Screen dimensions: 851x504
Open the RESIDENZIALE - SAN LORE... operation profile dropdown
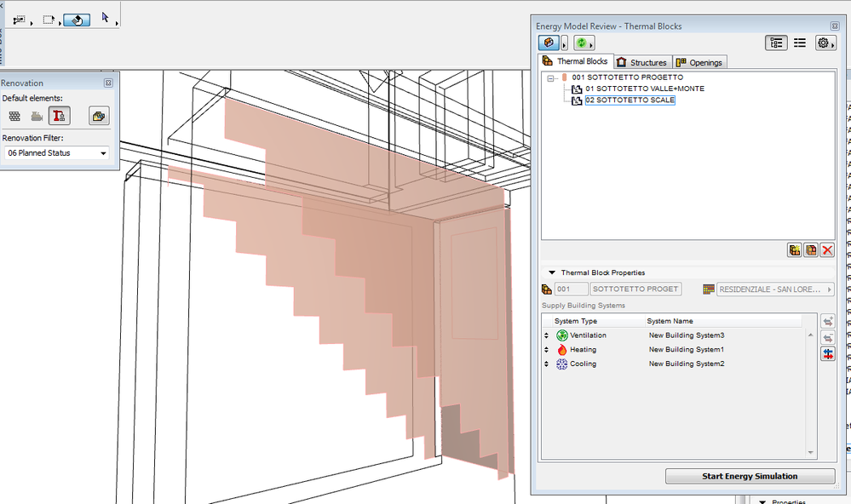click(x=775, y=289)
